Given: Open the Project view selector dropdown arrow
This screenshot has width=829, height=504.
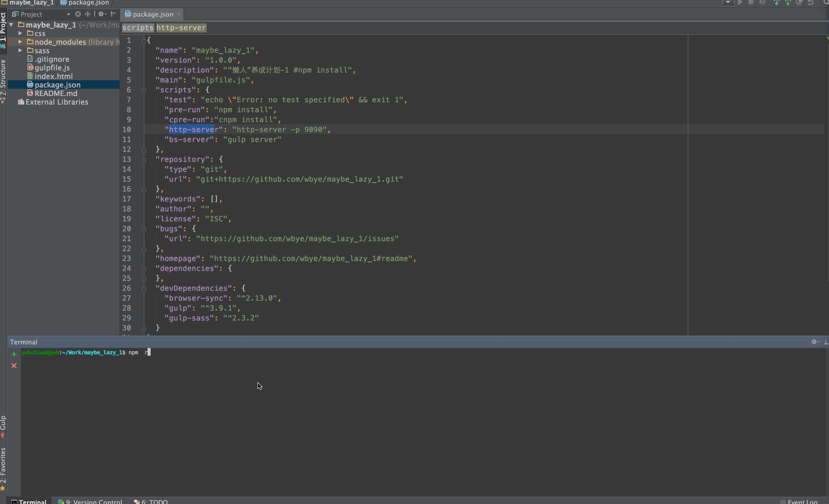Looking at the screenshot, I should (x=68, y=14).
